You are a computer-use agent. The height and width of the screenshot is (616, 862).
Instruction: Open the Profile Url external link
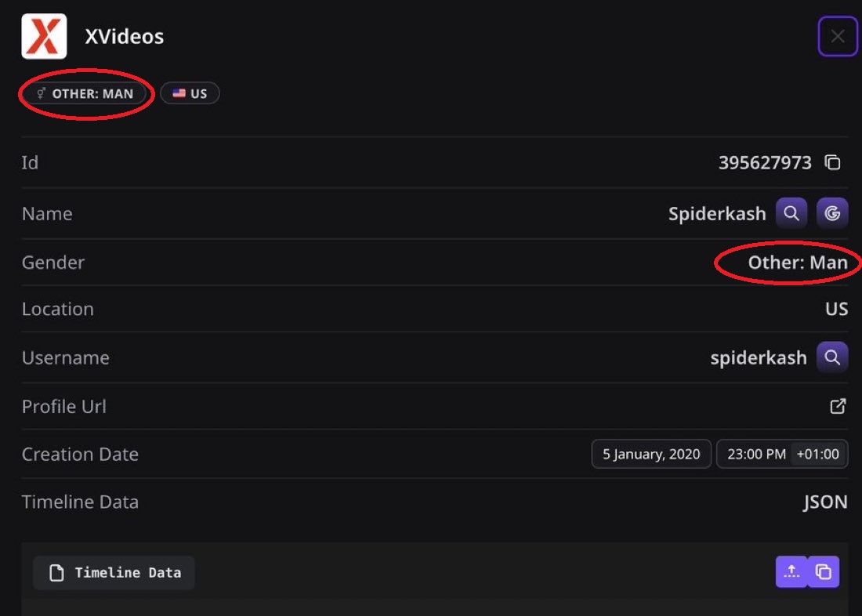coord(838,406)
